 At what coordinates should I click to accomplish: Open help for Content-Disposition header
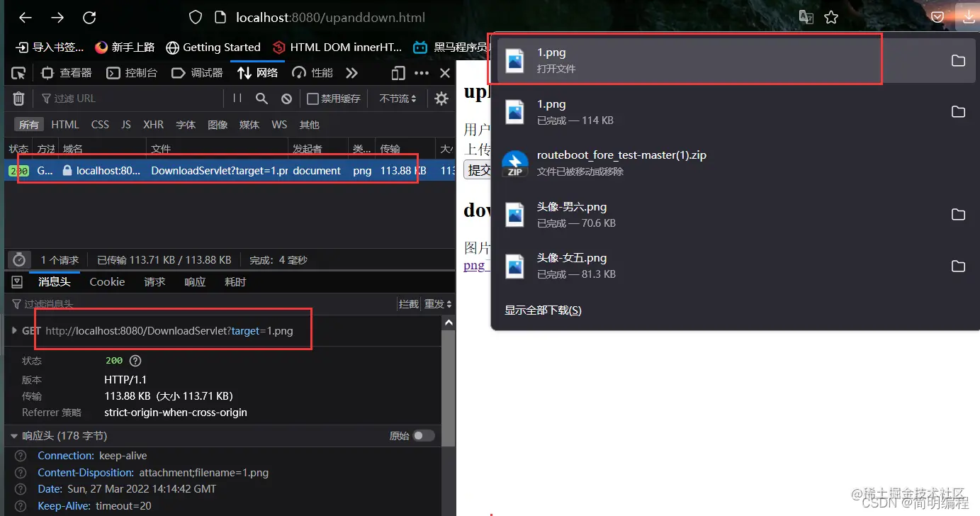click(x=21, y=473)
